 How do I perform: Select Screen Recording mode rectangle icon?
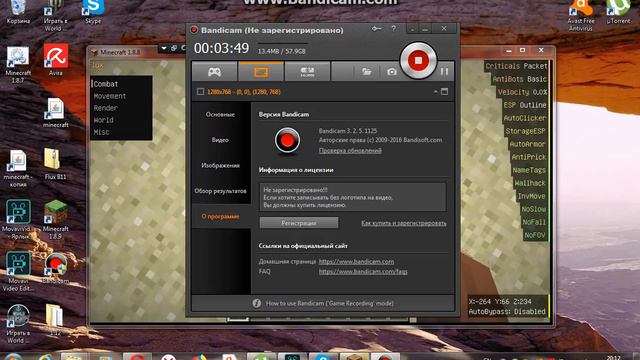tap(261, 72)
